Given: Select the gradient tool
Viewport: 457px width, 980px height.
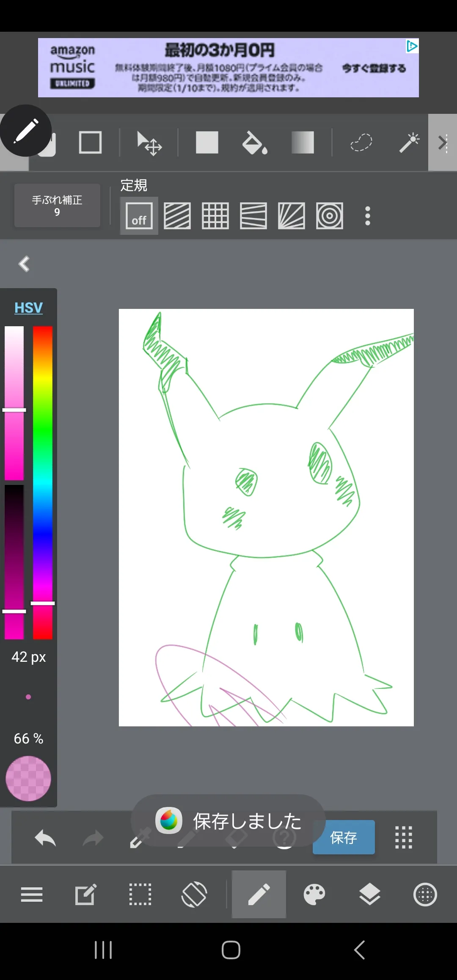Looking at the screenshot, I should (303, 142).
